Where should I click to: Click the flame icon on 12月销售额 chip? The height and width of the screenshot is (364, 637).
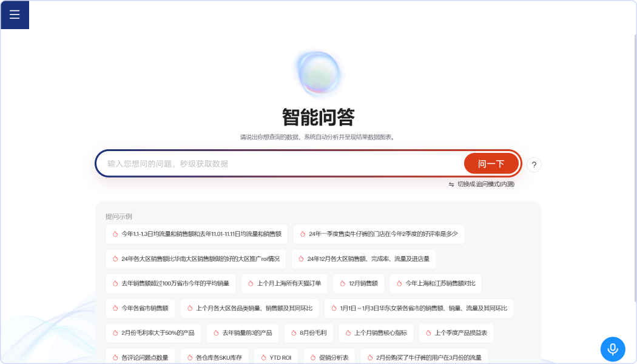coord(341,283)
